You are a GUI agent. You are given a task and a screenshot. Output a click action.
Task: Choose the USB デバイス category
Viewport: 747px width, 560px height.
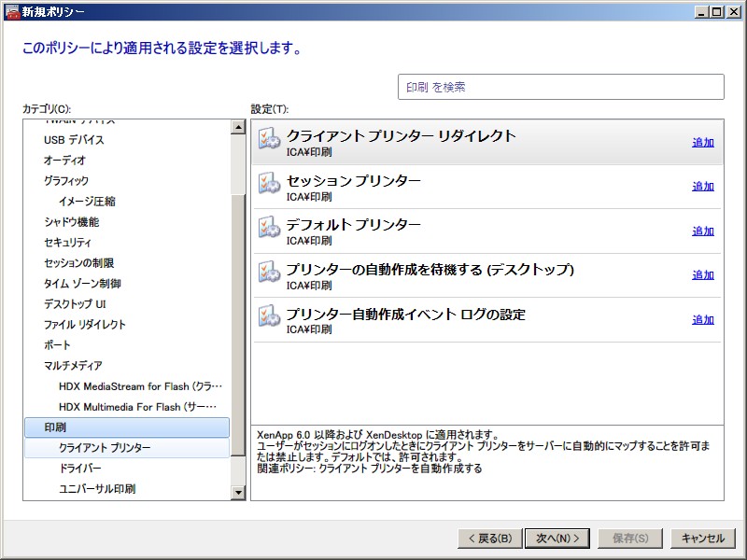[x=74, y=140]
